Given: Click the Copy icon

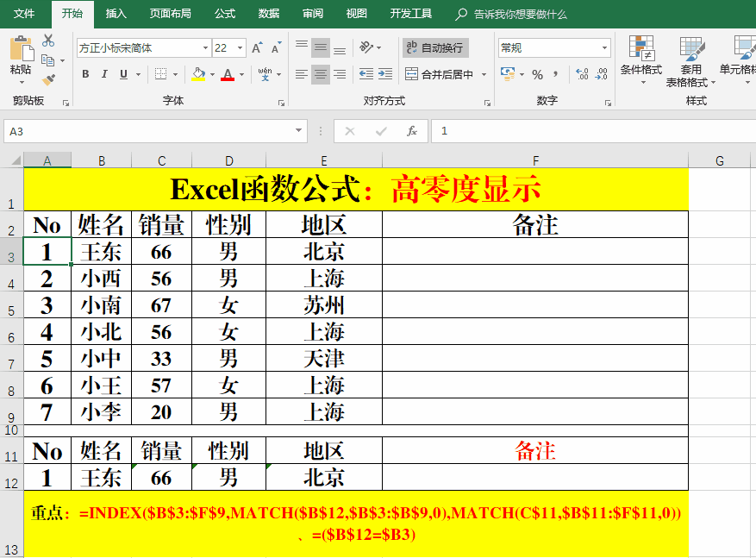Looking at the screenshot, I should click(x=47, y=60).
